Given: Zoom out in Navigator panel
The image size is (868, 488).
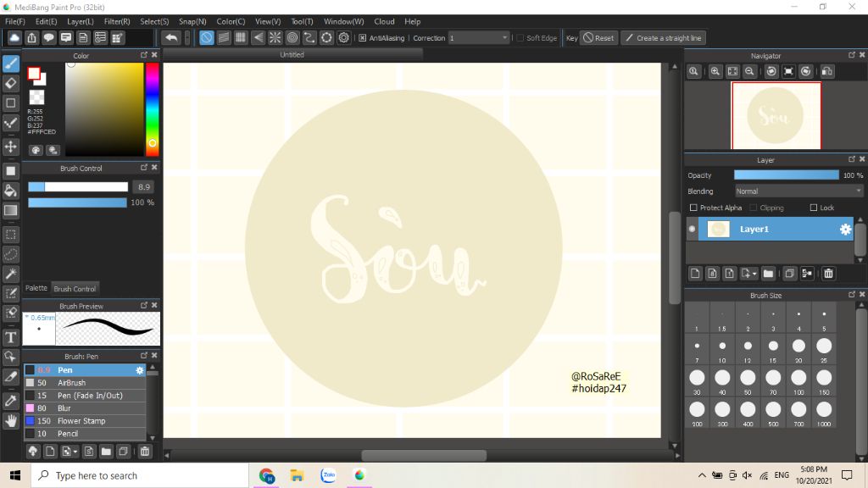Looking at the screenshot, I should tap(749, 71).
